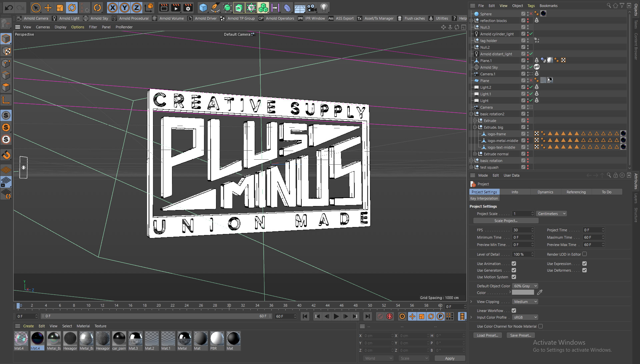The width and height of the screenshot is (640, 364).
Task: Go to start of animation
Action: coord(305,316)
